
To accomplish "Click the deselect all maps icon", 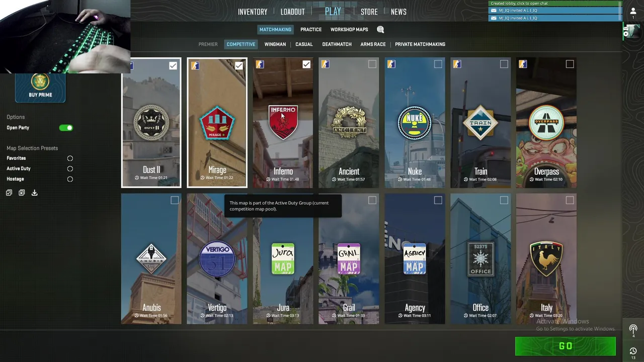I will coord(22,193).
